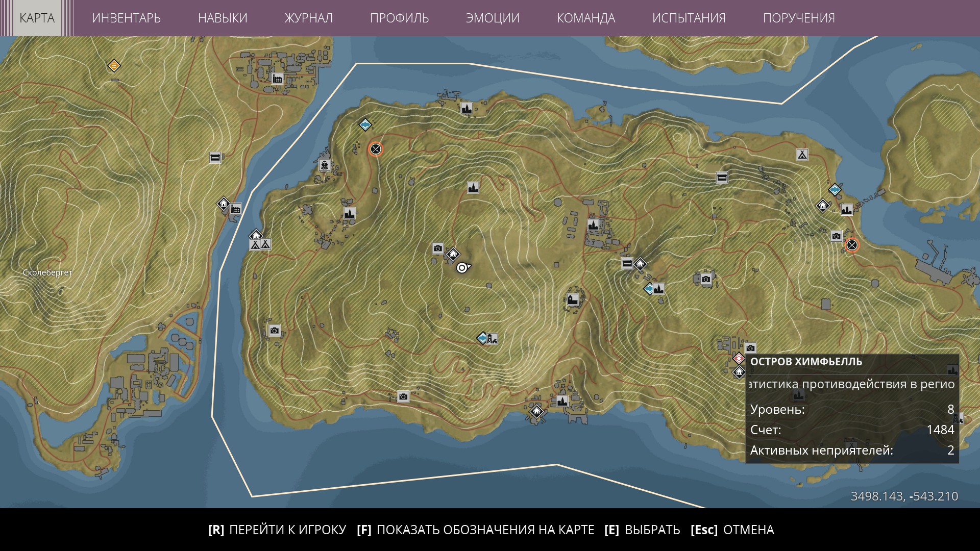Click the [Esc] ОТМЕНА button
Screen dimensions: 980x551
732,530
